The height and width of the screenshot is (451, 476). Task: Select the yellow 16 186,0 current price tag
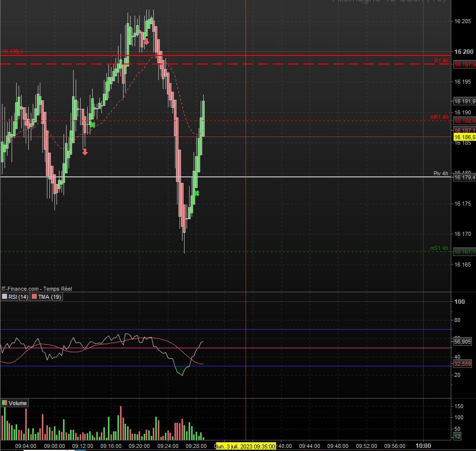click(x=464, y=137)
